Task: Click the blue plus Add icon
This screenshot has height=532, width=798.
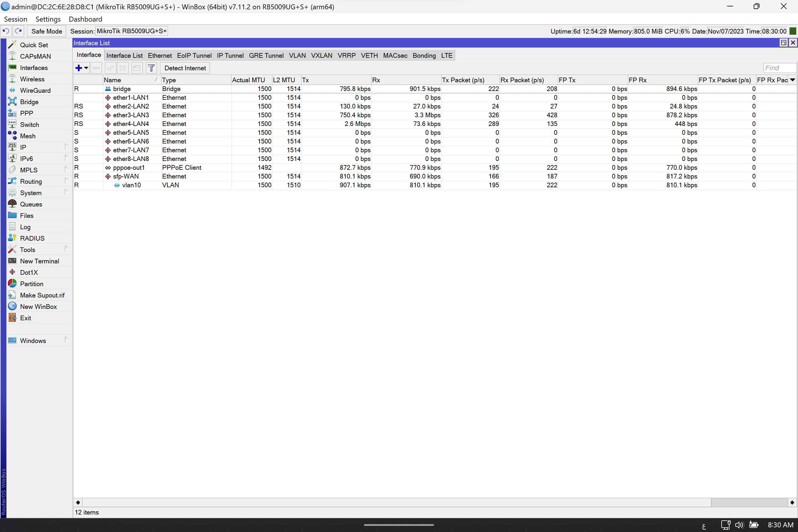Action: [x=79, y=68]
